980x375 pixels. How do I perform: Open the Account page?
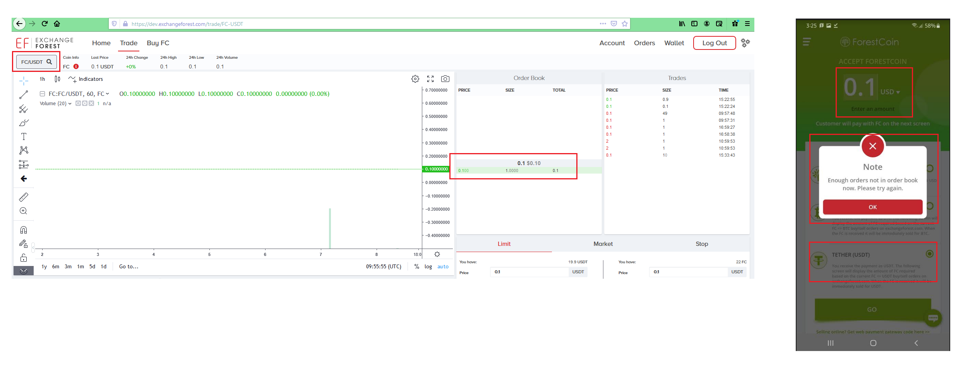click(612, 43)
